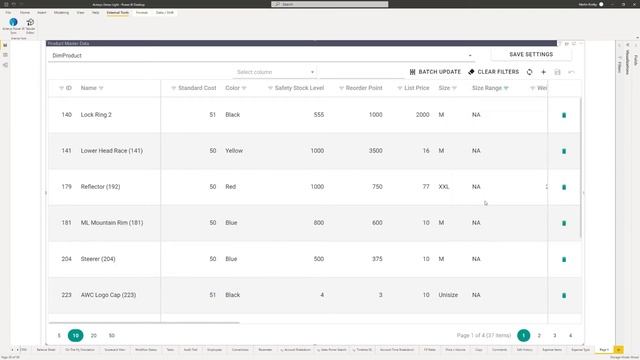This screenshot has width=640, height=360.
Task: Go to page 3 of results
Action: click(x=554, y=336)
